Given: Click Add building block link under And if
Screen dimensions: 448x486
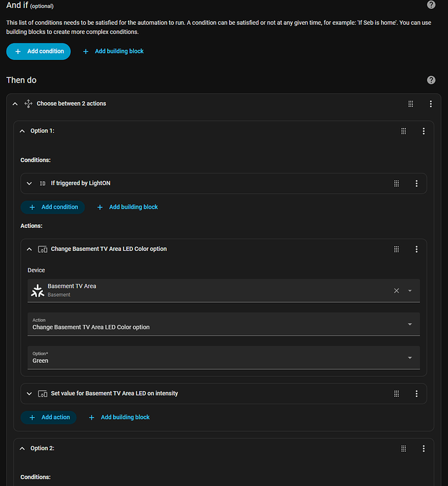Looking at the screenshot, I should [x=113, y=51].
